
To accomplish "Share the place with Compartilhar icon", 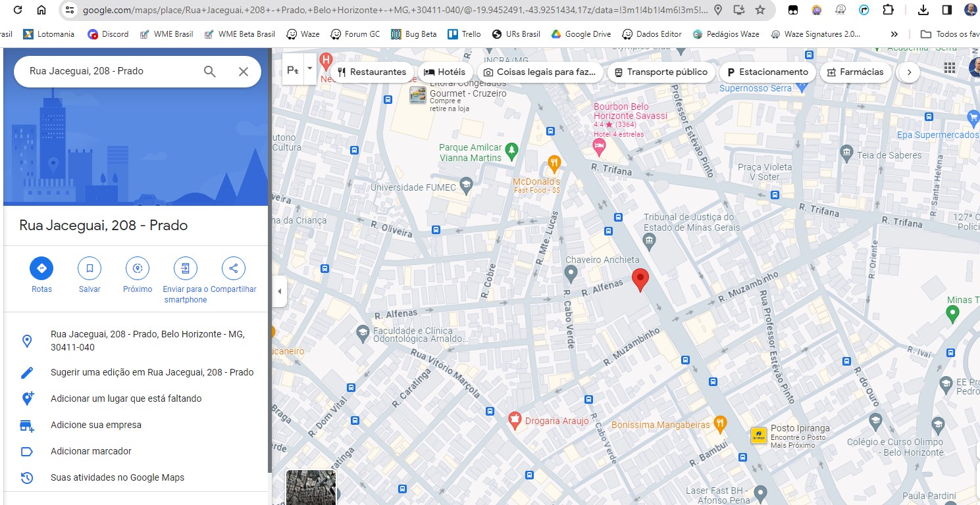I will [x=234, y=268].
